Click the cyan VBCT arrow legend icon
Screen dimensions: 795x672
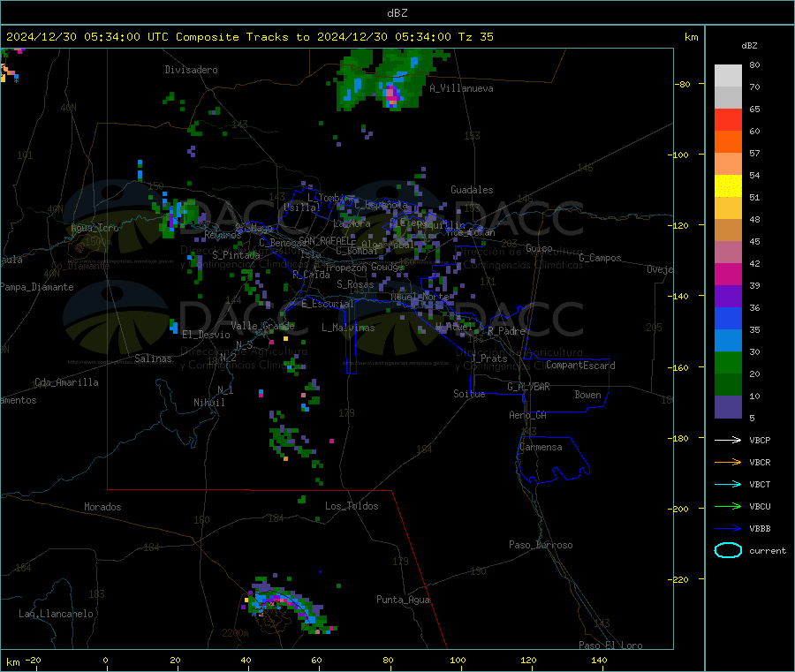point(728,485)
